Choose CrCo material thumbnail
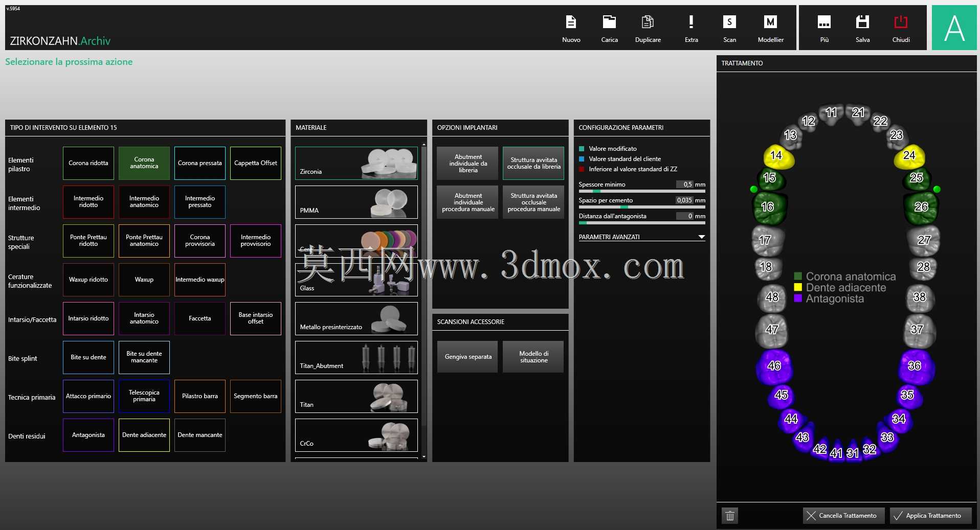980x530 pixels. coord(356,435)
